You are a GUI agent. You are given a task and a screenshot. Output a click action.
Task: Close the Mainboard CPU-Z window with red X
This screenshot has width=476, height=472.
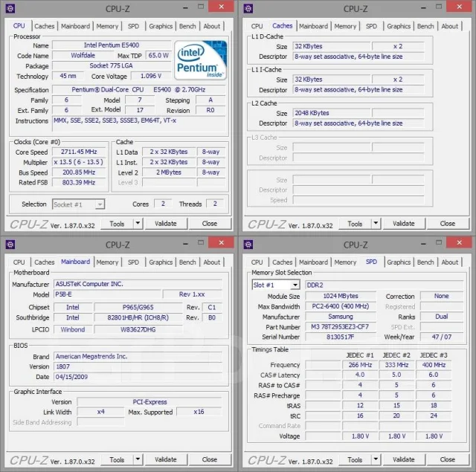[x=222, y=242]
